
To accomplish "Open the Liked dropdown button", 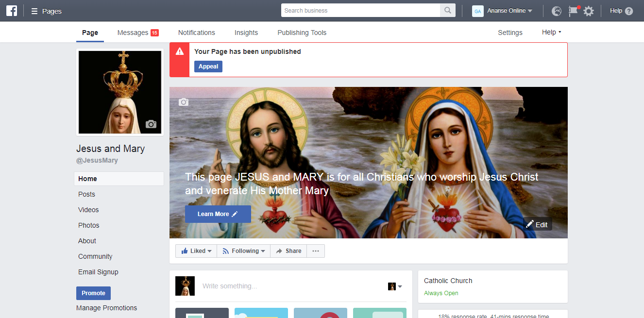I will point(196,251).
